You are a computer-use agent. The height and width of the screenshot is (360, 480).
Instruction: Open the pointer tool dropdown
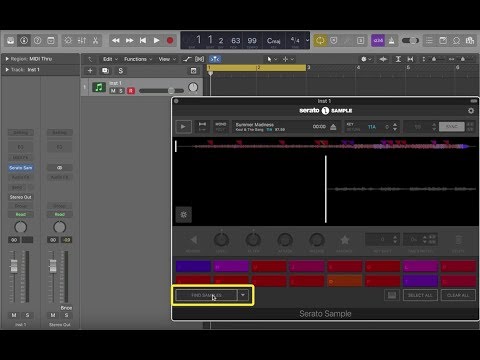point(272,59)
